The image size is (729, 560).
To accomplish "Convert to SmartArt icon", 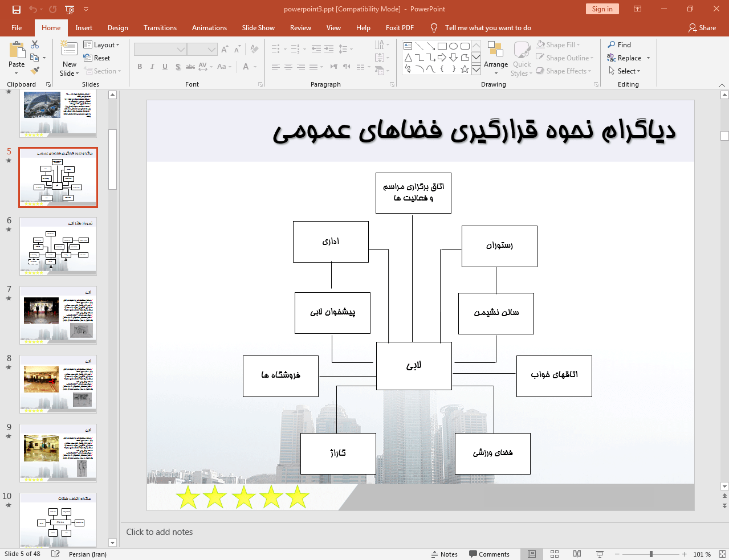I will tap(382, 71).
